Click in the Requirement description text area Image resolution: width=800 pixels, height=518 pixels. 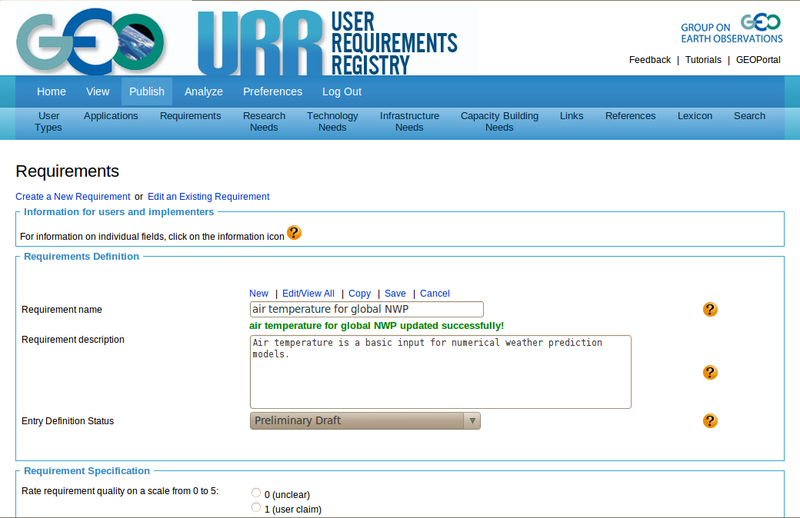(x=440, y=372)
